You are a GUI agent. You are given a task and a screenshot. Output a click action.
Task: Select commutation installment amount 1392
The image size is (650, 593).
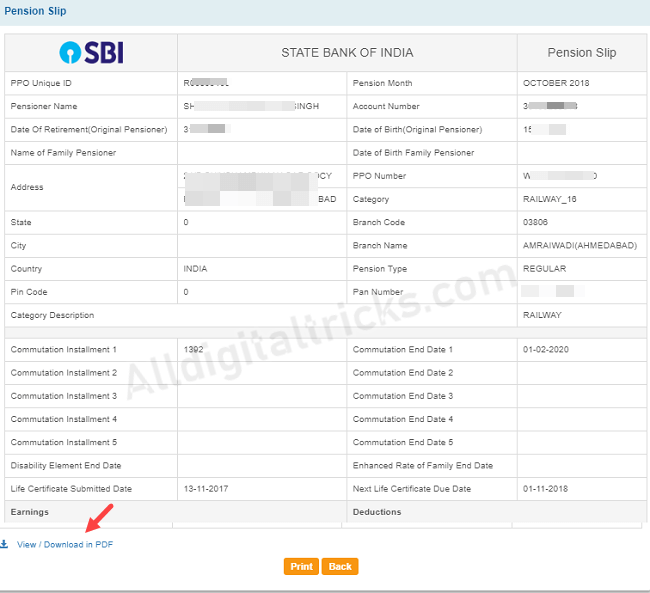pyautogui.click(x=194, y=350)
